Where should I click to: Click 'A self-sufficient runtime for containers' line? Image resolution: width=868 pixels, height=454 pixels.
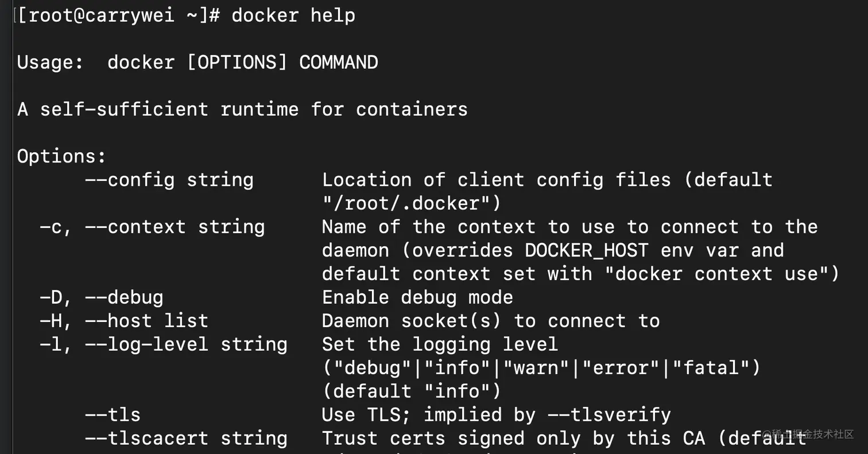tap(242, 109)
